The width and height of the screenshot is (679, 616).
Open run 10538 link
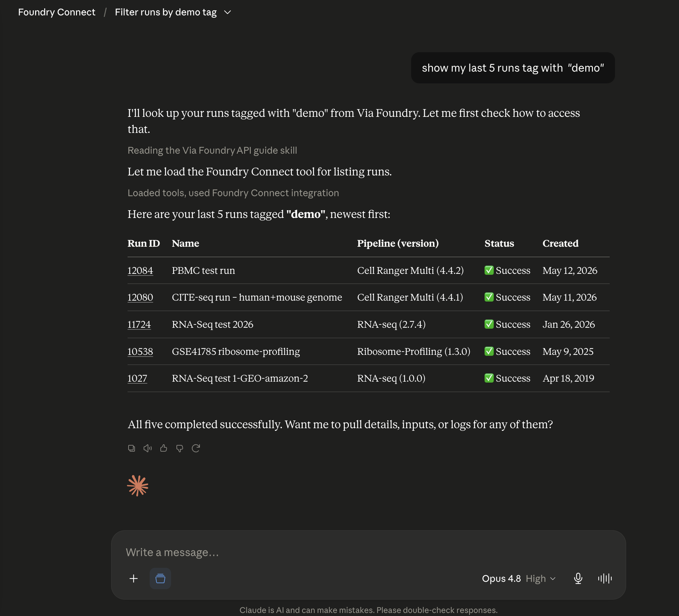140,351
